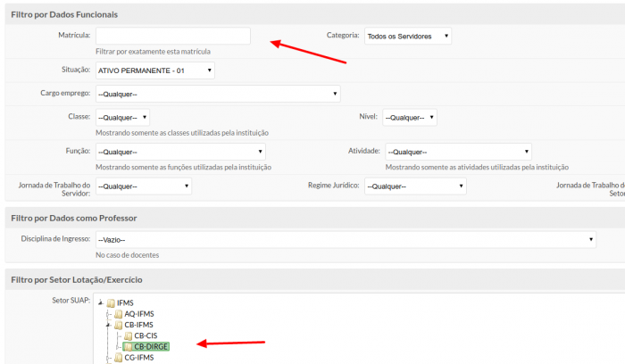Open the Classe dropdown
Screen dimensions: 625x364
122,118
